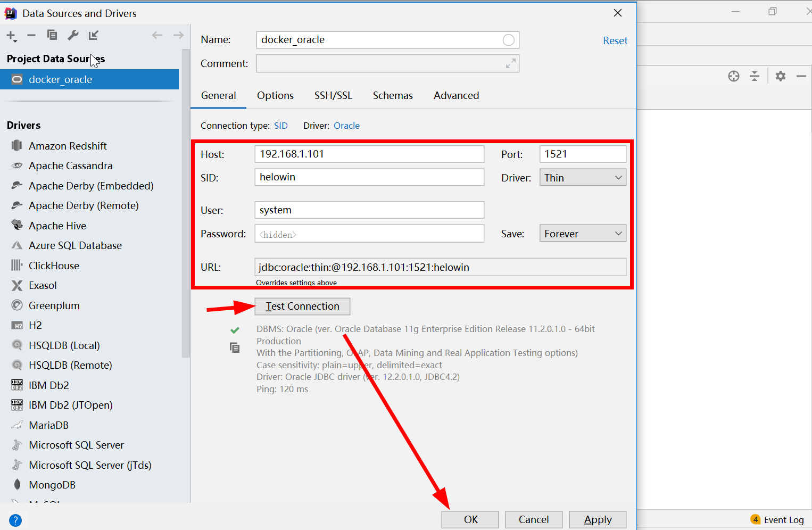Screen dimensions: 812x530
Task: Open the settings gear in background window
Action: (781, 76)
